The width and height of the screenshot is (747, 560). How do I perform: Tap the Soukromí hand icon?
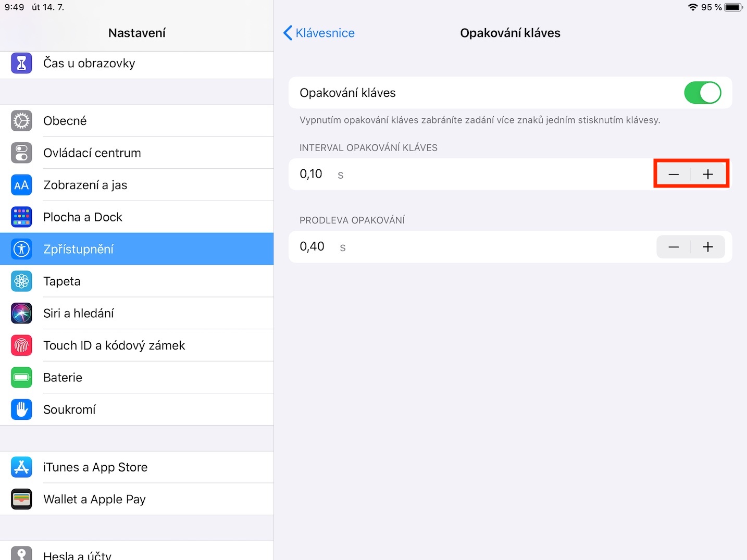(21, 409)
